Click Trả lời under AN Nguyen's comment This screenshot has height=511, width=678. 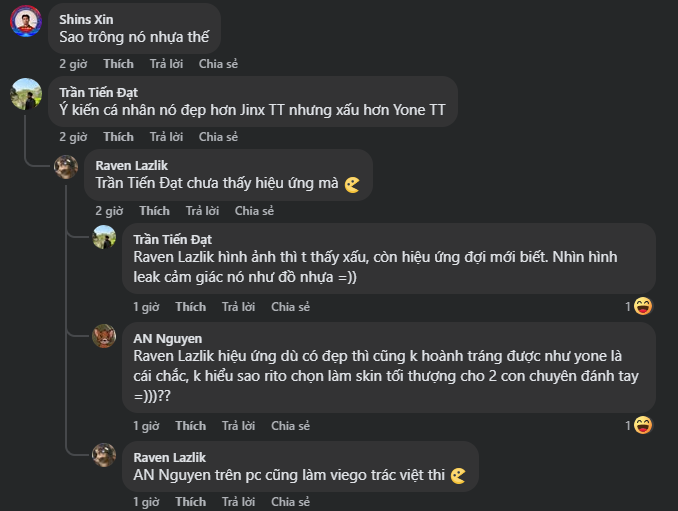[x=239, y=425]
